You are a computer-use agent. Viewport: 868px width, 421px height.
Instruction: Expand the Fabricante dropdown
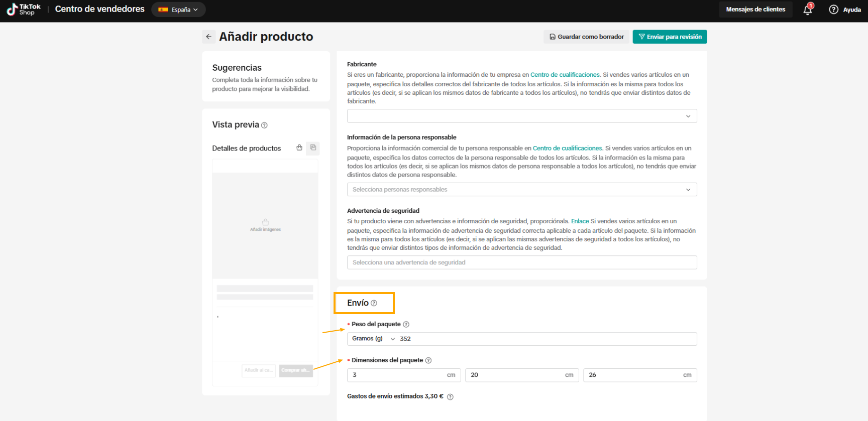pos(522,116)
